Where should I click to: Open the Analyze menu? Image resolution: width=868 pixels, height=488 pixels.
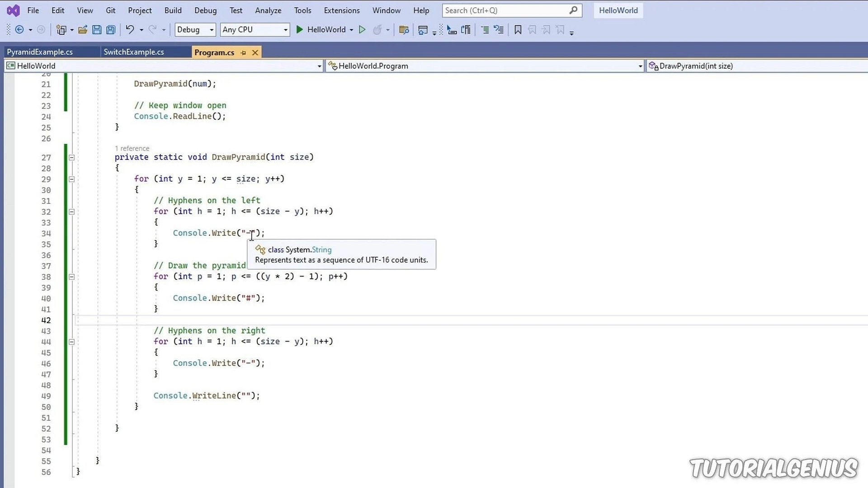pos(268,10)
